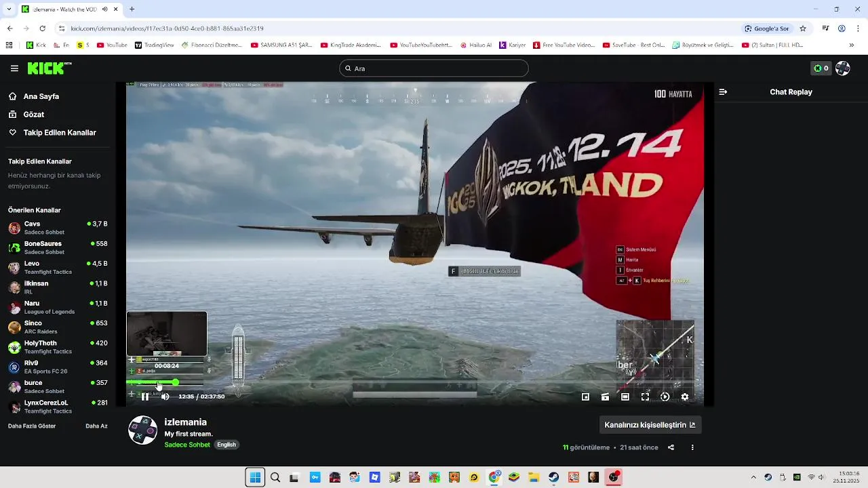Mute the izlemania browser tab audio
The height and width of the screenshot is (488, 868).
click(x=104, y=9)
